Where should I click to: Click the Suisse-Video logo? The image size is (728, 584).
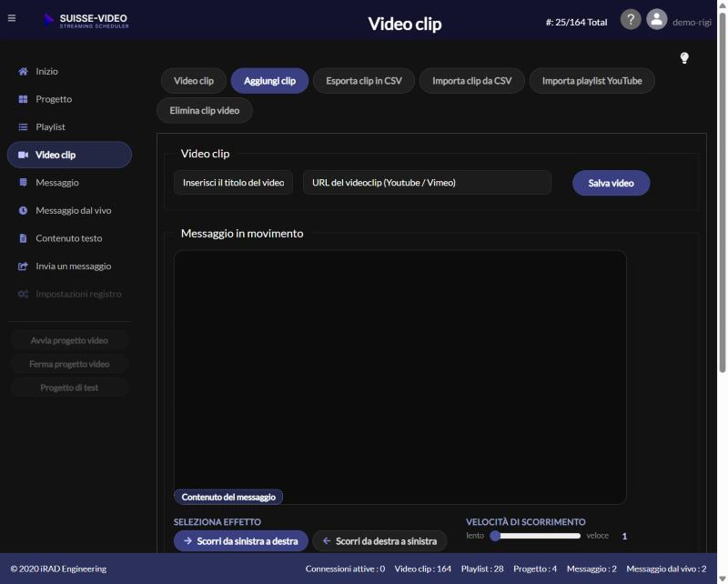click(86, 20)
